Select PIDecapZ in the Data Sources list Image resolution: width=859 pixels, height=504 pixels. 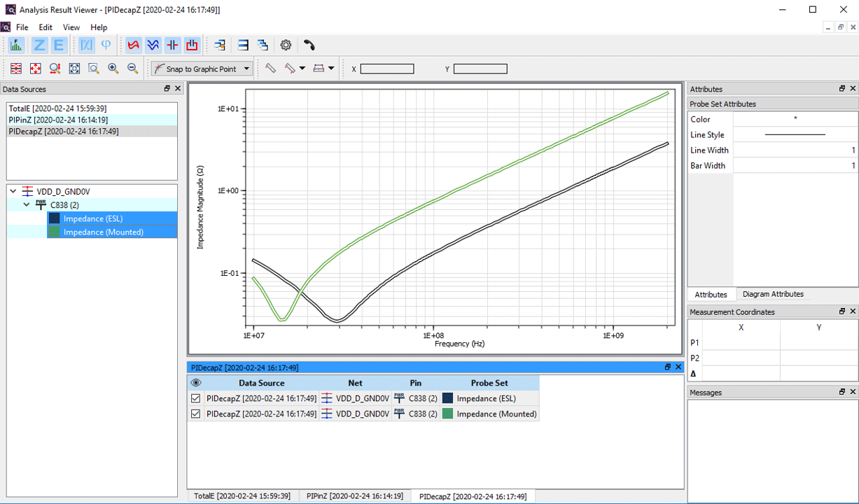click(x=92, y=131)
